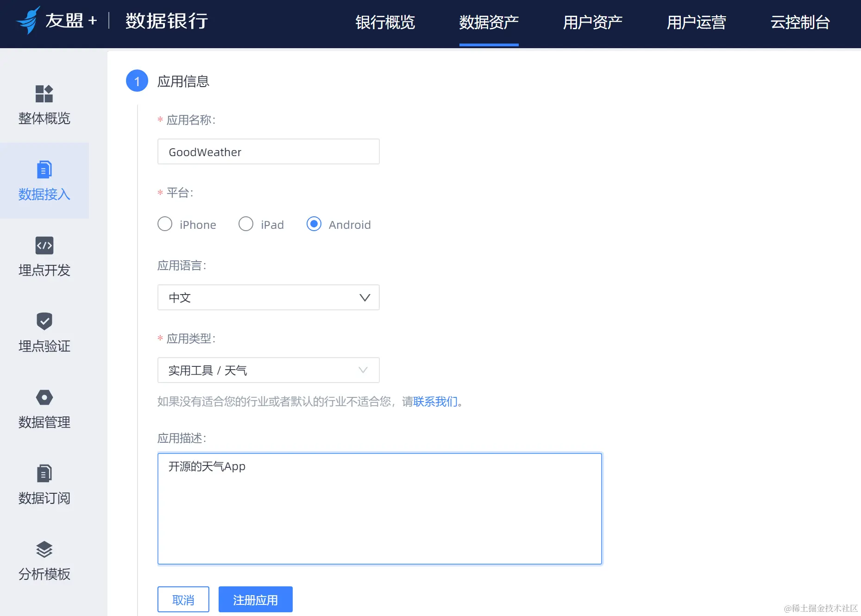Switch to the 银行概览 tab

tap(385, 23)
